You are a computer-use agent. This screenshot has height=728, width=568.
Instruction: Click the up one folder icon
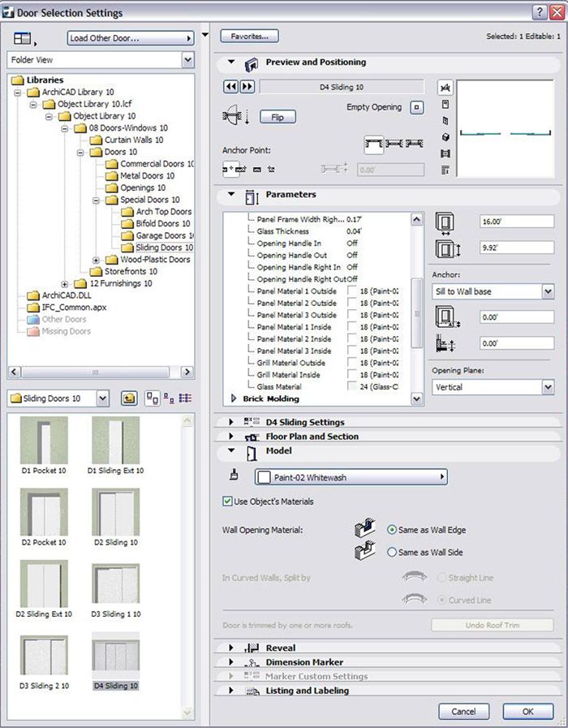[128, 398]
